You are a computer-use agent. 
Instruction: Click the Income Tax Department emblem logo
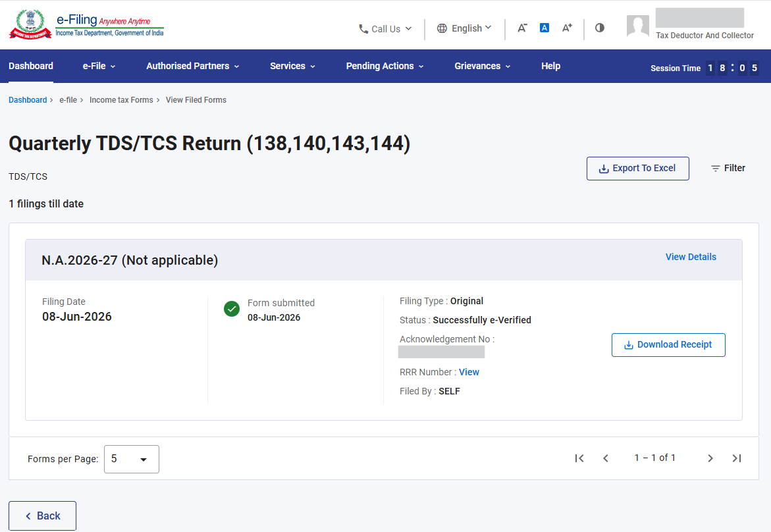point(30,24)
